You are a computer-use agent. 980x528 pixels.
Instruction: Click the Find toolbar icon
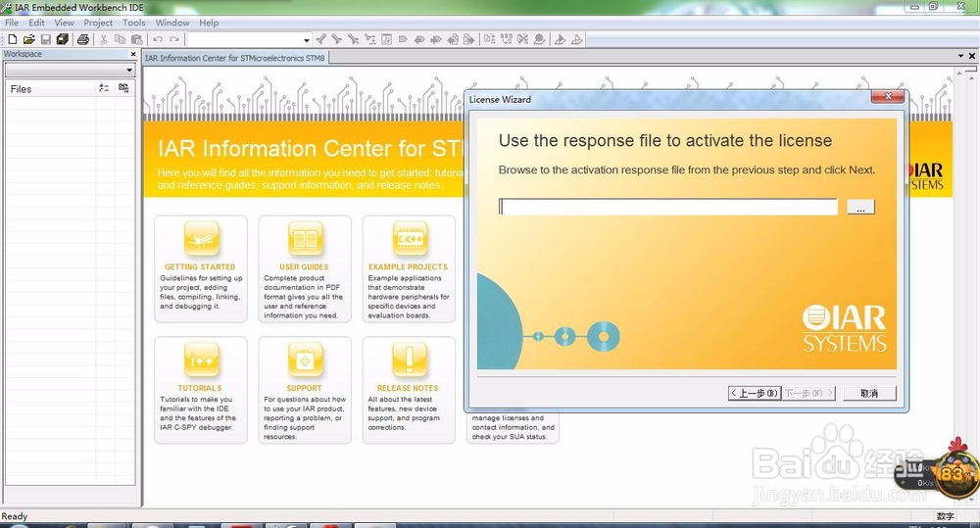[354, 39]
